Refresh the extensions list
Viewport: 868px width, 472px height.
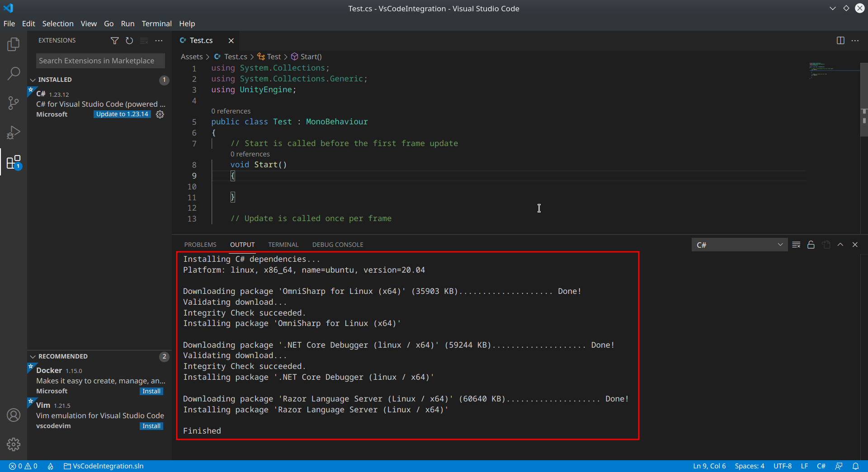pyautogui.click(x=129, y=40)
